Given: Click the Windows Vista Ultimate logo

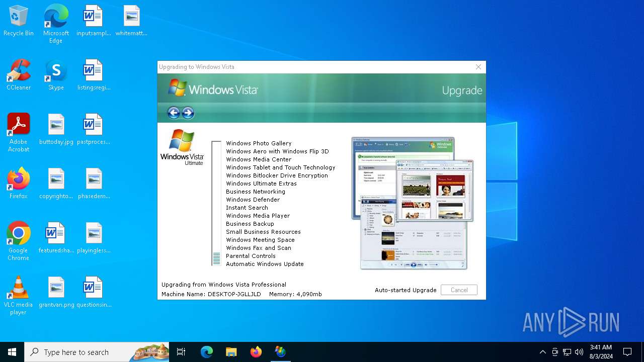Looking at the screenshot, I should (x=182, y=147).
